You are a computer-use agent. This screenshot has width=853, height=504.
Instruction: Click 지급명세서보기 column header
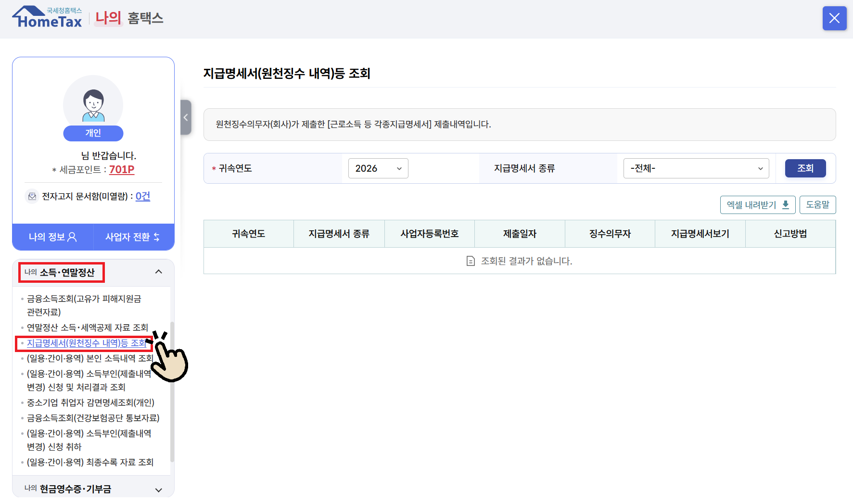pos(700,234)
